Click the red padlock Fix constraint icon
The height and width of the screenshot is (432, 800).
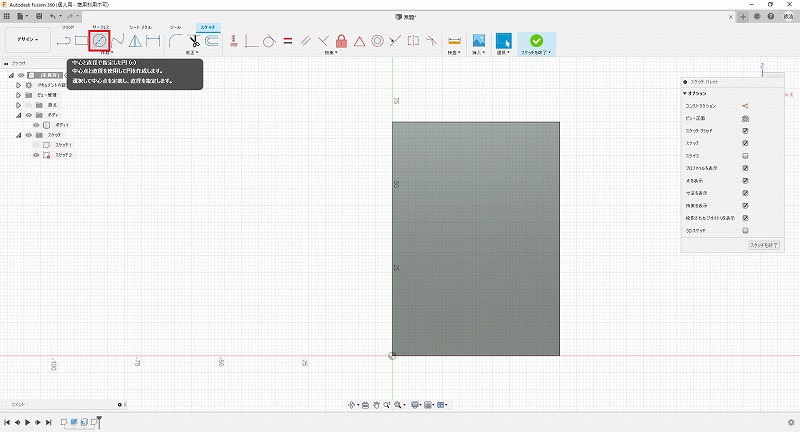click(342, 41)
